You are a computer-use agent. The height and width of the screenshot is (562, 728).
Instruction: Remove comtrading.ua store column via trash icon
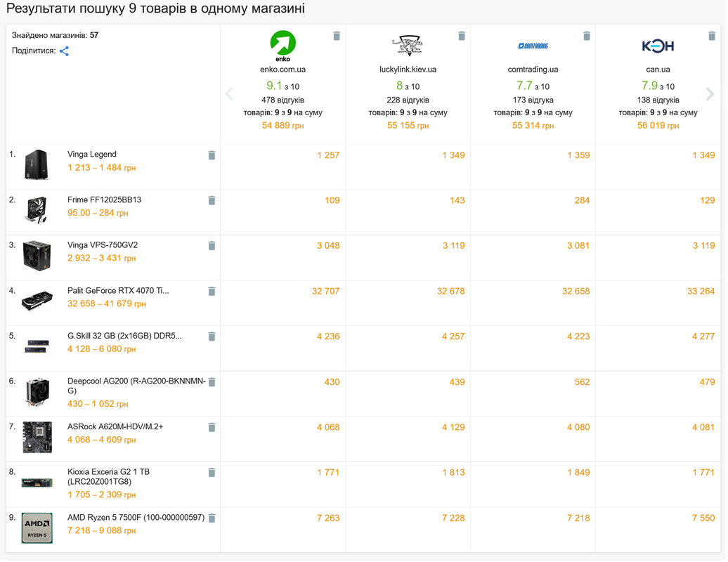[587, 36]
